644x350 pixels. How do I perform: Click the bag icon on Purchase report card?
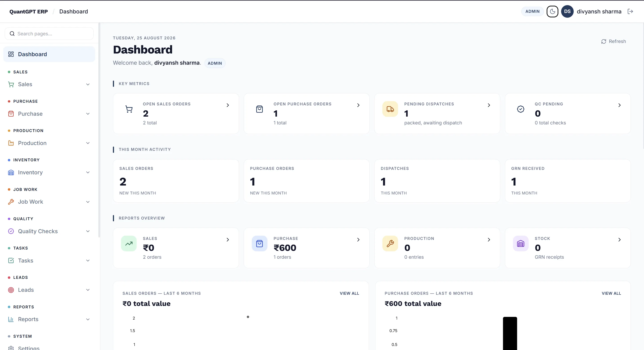tap(259, 243)
